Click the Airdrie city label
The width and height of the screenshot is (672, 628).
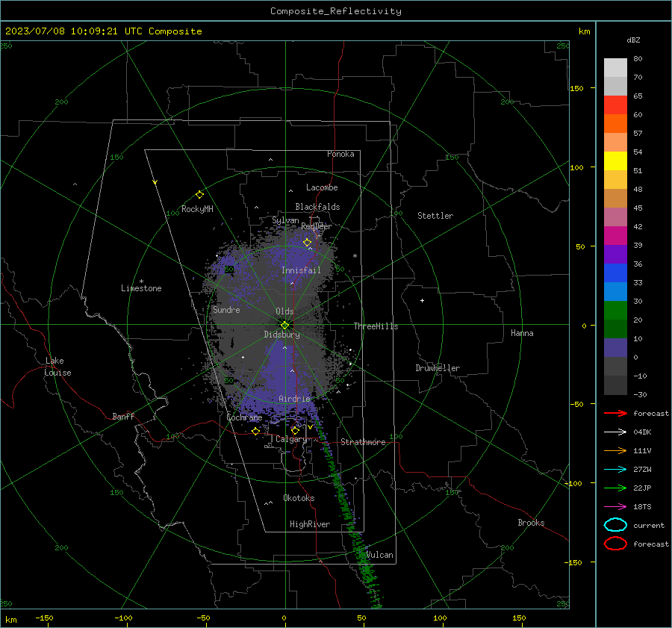pos(294,399)
